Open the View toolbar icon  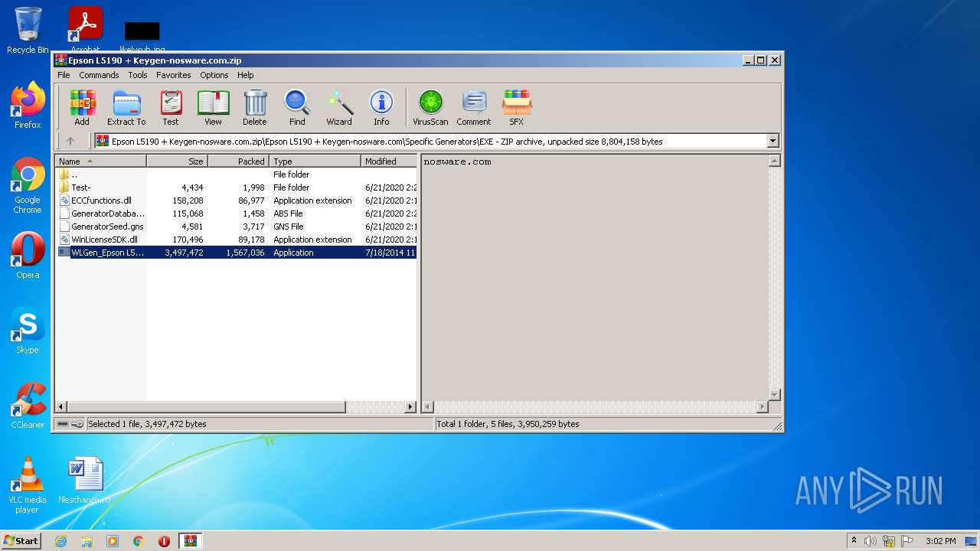[x=213, y=108]
